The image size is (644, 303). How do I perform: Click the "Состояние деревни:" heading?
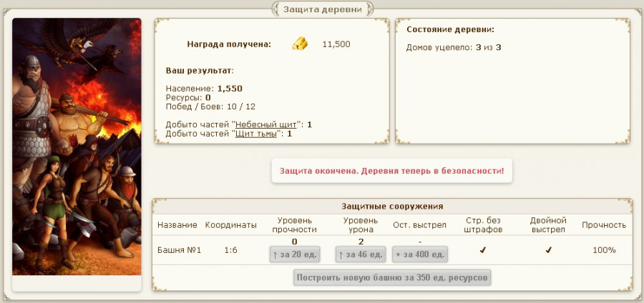450,29
